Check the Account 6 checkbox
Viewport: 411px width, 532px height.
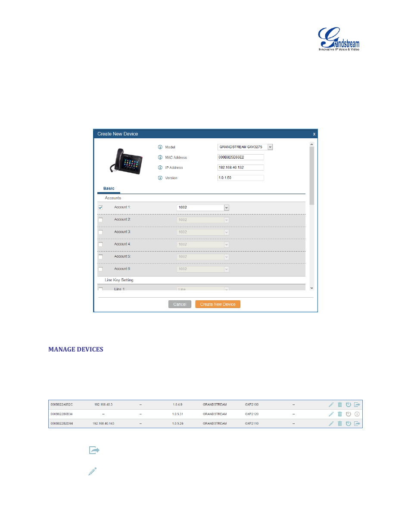click(x=100, y=269)
